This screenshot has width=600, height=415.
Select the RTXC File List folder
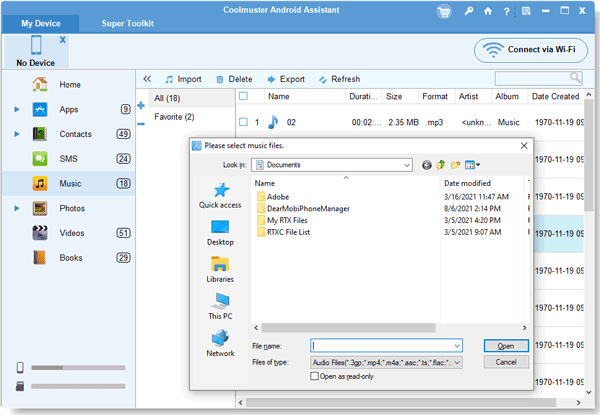point(284,232)
